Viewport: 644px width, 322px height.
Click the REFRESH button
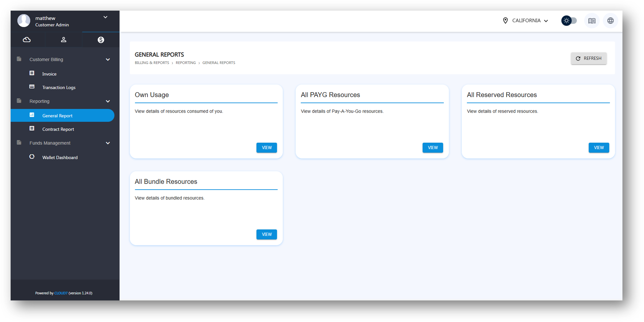[589, 58]
